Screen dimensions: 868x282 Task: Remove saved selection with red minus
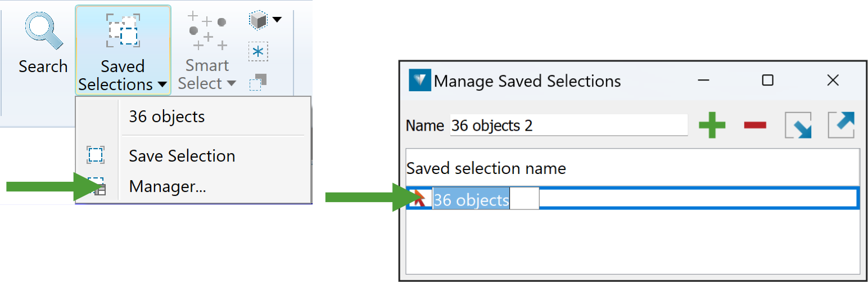(754, 125)
